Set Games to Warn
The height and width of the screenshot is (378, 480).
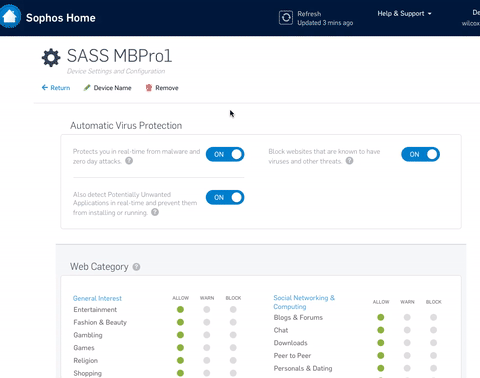(x=207, y=348)
